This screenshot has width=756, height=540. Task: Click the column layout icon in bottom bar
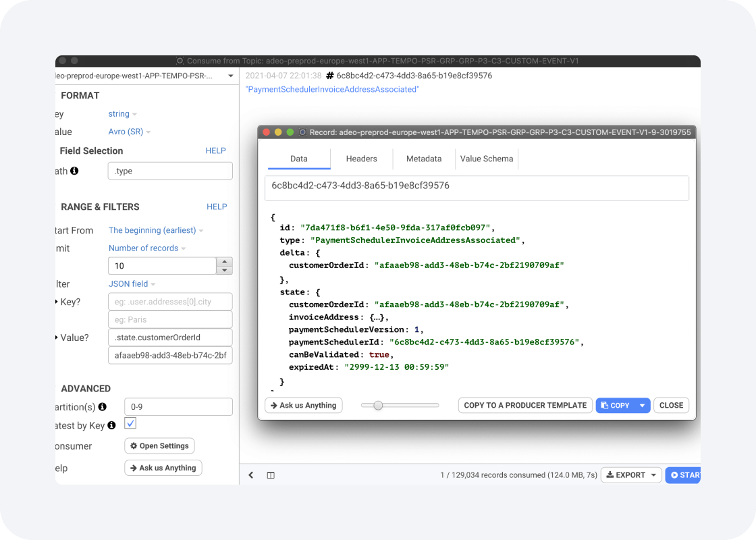(x=271, y=475)
